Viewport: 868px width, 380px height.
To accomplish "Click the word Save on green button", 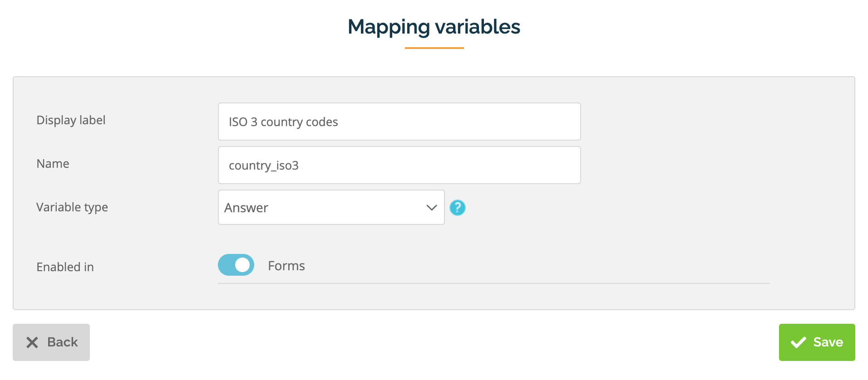I will pos(828,342).
